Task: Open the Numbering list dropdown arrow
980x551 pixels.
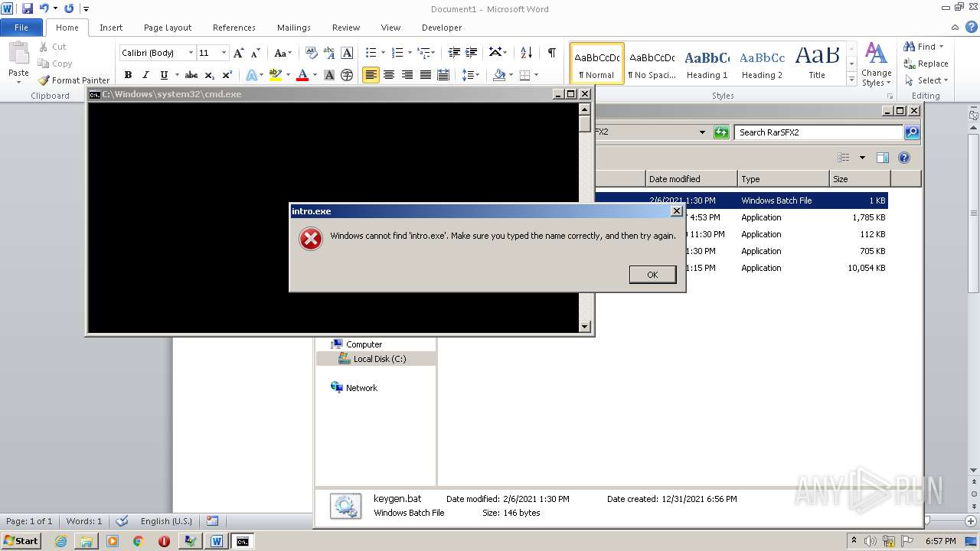Action: 410,53
